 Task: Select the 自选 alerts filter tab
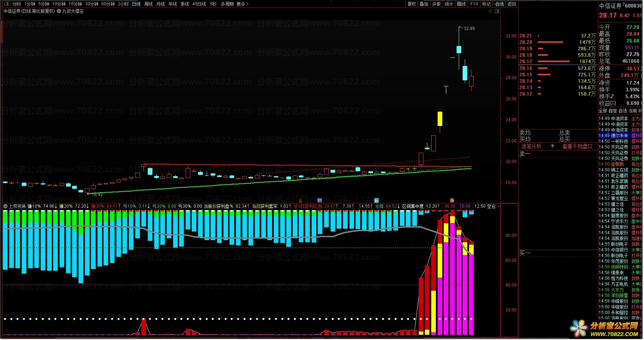(x=623, y=111)
